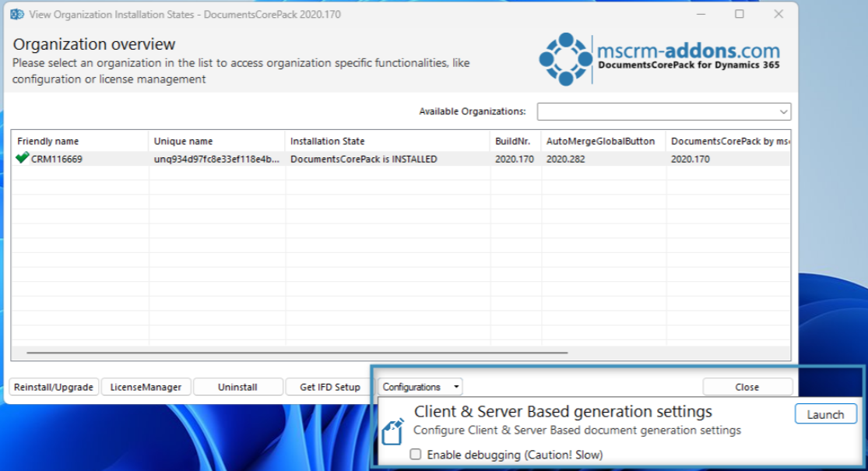Image resolution: width=868 pixels, height=471 pixels.
Task: Launch Client & Server Based generation settings
Action: click(825, 415)
